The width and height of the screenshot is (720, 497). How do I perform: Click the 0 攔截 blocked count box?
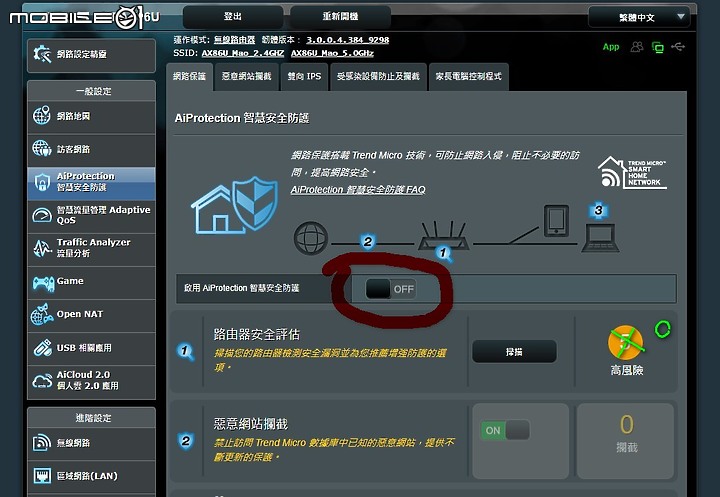point(625,441)
